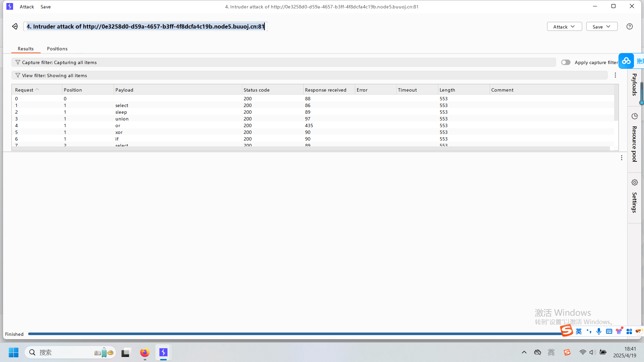Select the row with payload 'union'
The width and height of the screenshot is (644, 362).
click(313, 119)
